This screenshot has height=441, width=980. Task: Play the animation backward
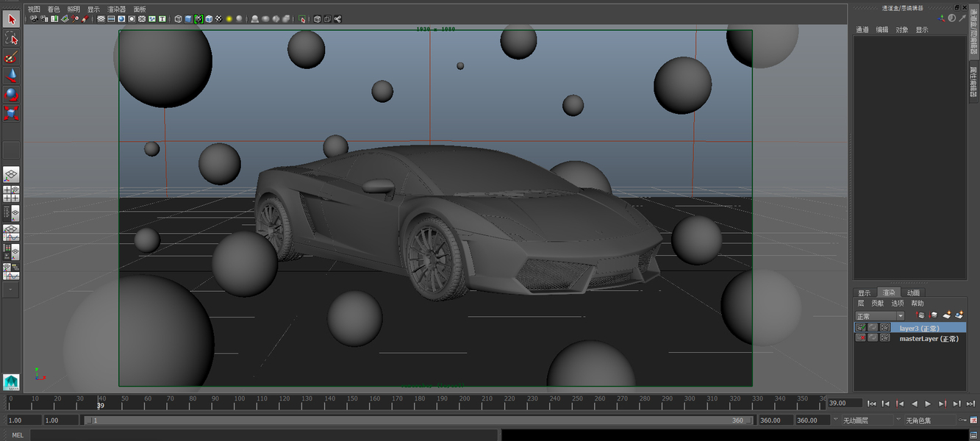pyautogui.click(x=914, y=404)
